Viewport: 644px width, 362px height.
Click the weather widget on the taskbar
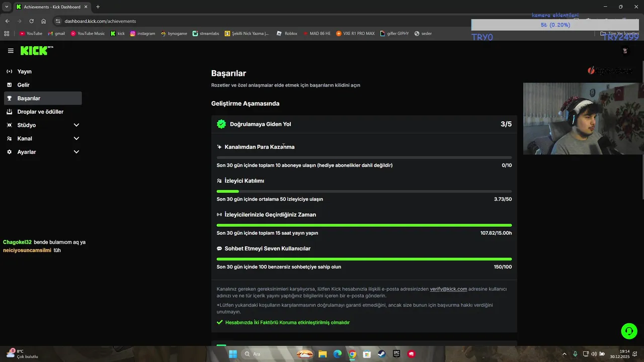point(21,354)
